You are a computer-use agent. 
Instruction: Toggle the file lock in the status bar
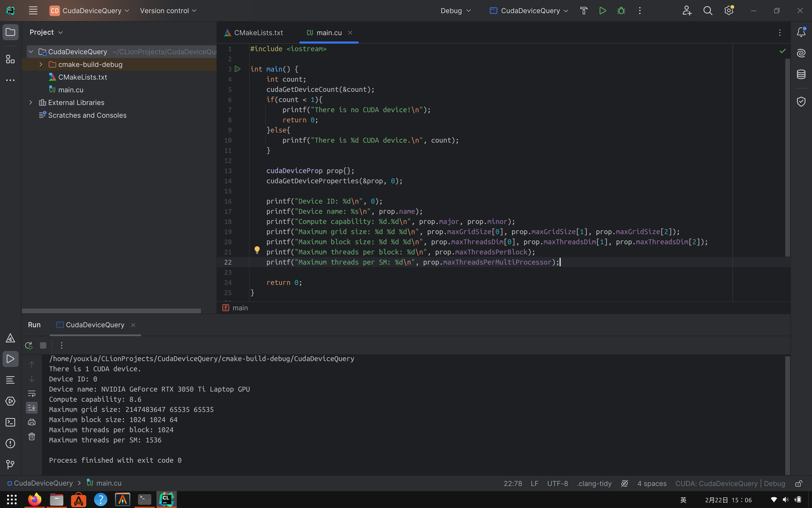point(798,483)
